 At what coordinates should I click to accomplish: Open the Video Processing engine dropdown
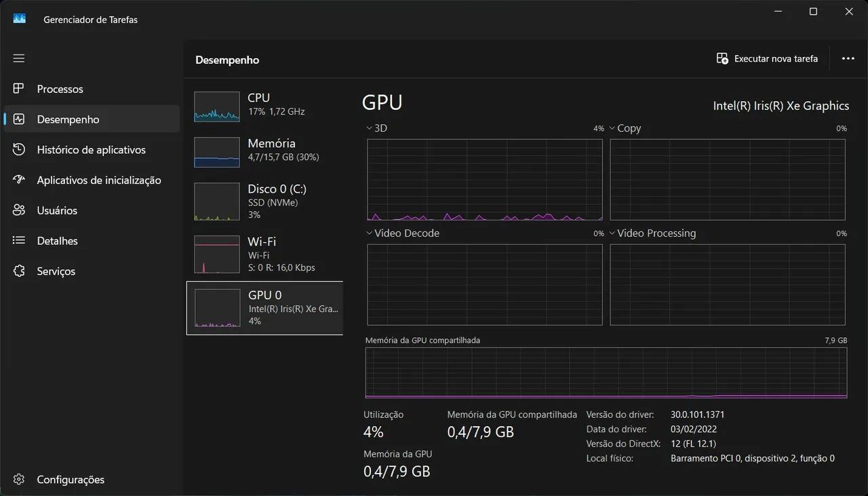pyautogui.click(x=612, y=233)
